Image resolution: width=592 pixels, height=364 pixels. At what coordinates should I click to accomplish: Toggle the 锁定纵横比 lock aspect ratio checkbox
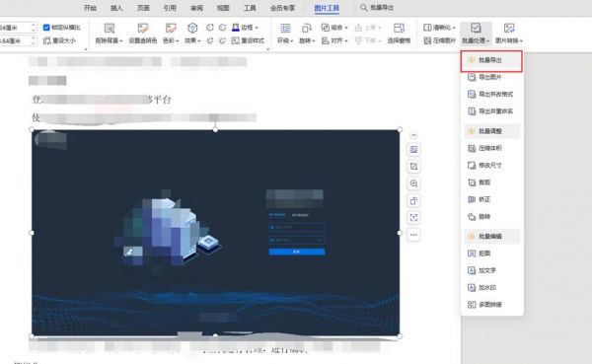[x=46, y=28]
